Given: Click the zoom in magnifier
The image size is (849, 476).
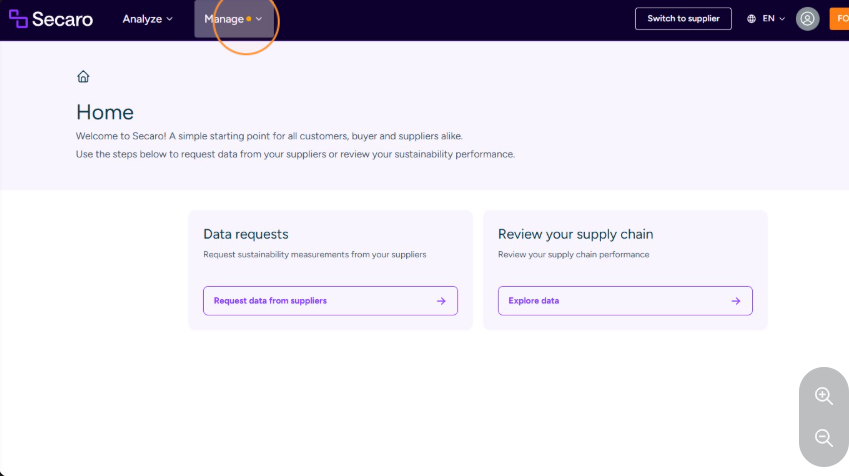Looking at the screenshot, I should 824,396.
